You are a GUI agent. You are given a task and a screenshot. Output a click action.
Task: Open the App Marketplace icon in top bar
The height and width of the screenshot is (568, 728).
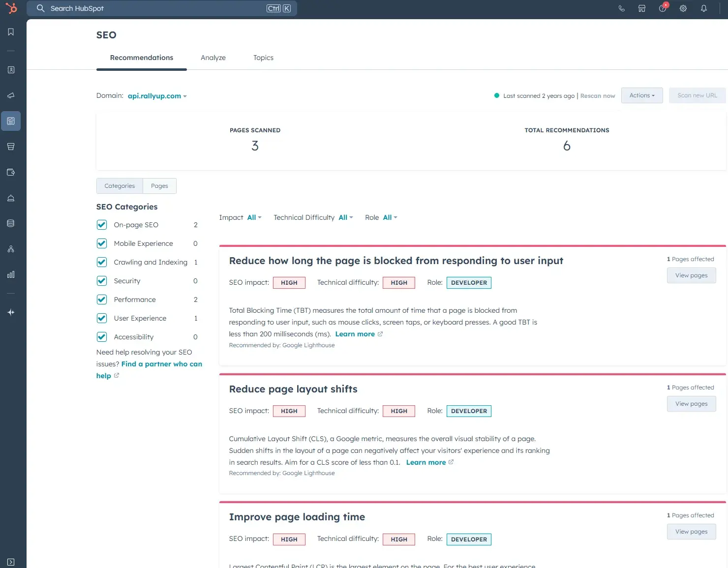642,8
